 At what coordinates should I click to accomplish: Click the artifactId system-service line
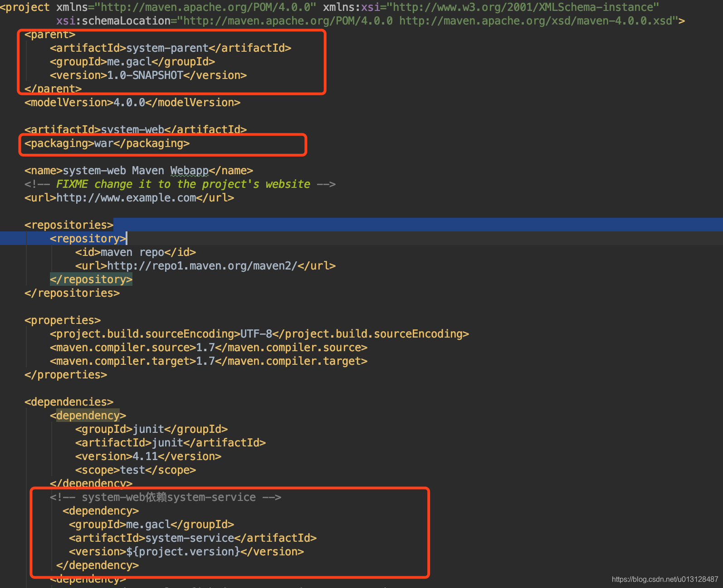193,538
